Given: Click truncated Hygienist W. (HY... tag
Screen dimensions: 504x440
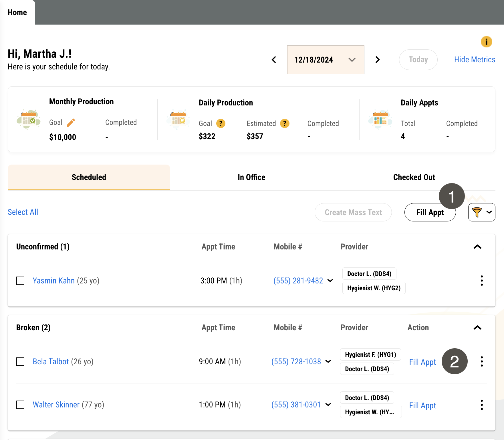Looking at the screenshot, I should (x=371, y=412).
